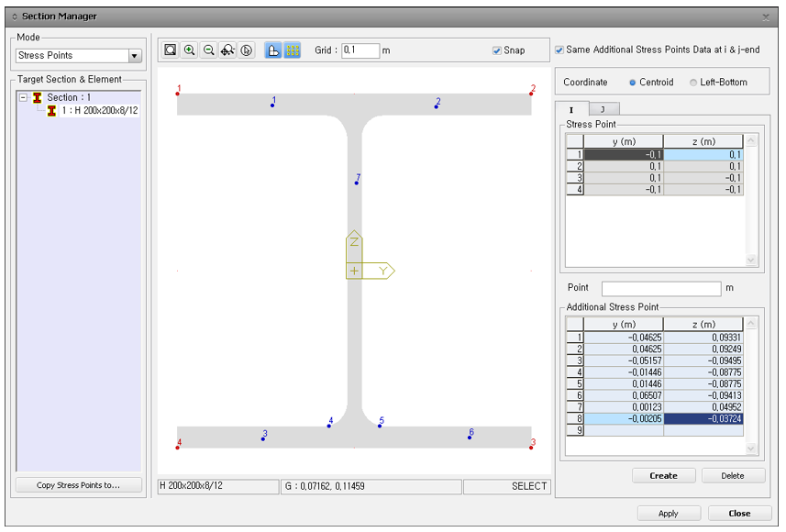Toggle the section shape display icon
This screenshot has height=532, width=786.
pos(273,50)
